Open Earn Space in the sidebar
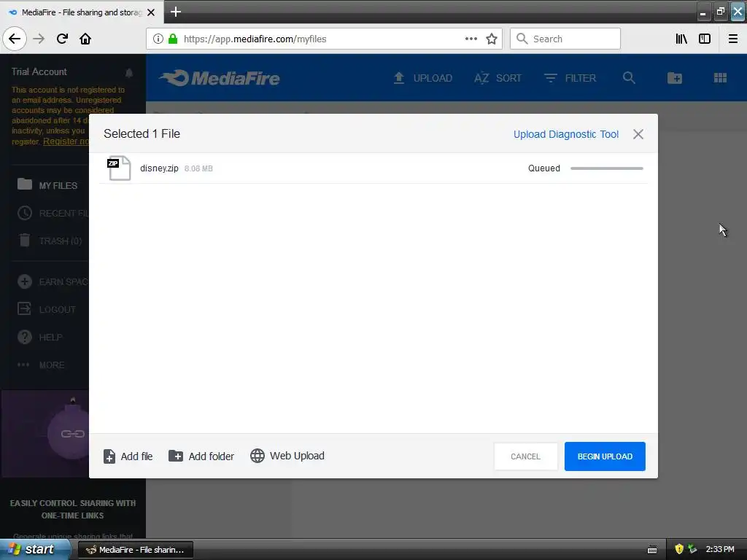Viewport: 747px width, 560px height. coord(53,281)
